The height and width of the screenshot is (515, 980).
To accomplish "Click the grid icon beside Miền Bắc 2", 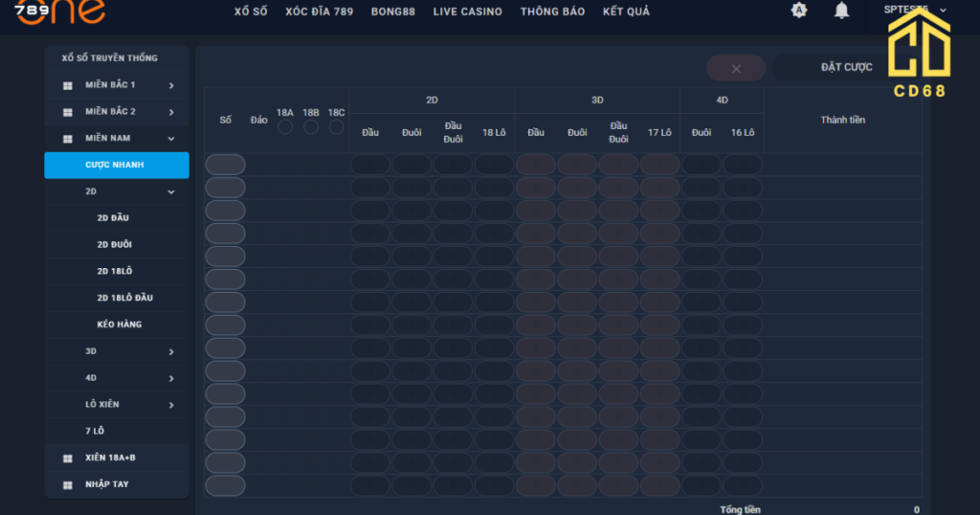I will 68,112.
